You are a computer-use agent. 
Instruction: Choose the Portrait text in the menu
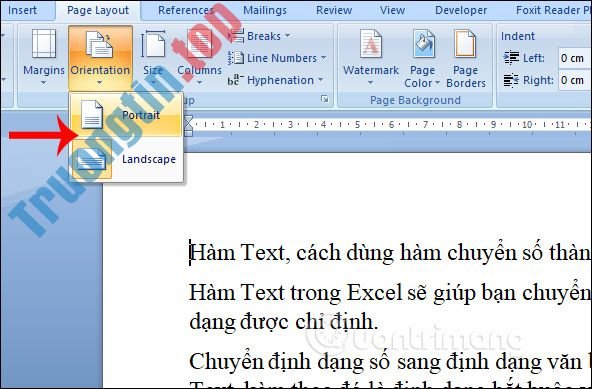pyautogui.click(x=141, y=115)
